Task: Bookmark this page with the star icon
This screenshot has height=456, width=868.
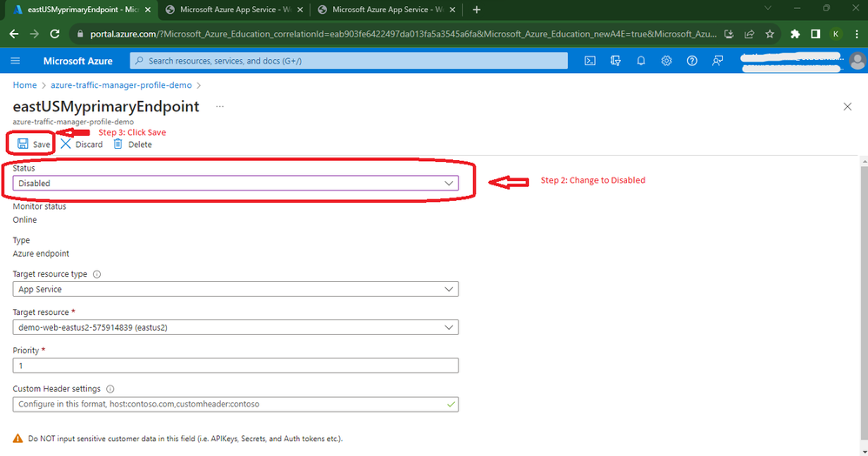Action: coord(770,34)
